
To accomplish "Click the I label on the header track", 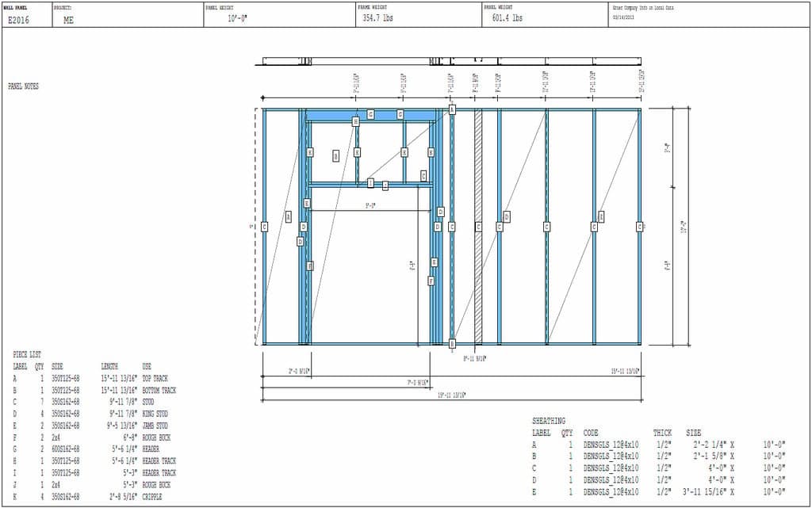I will (371, 182).
